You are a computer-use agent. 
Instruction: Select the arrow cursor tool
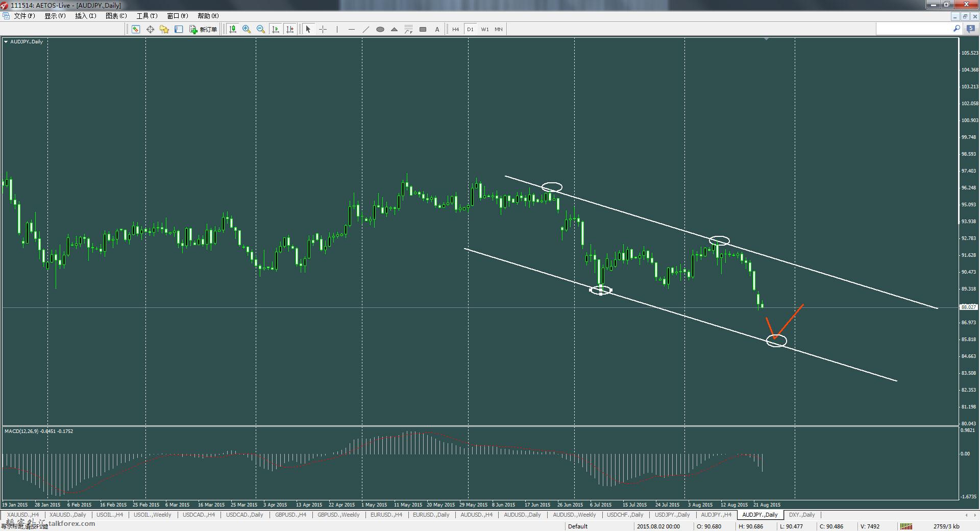(308, 29)
